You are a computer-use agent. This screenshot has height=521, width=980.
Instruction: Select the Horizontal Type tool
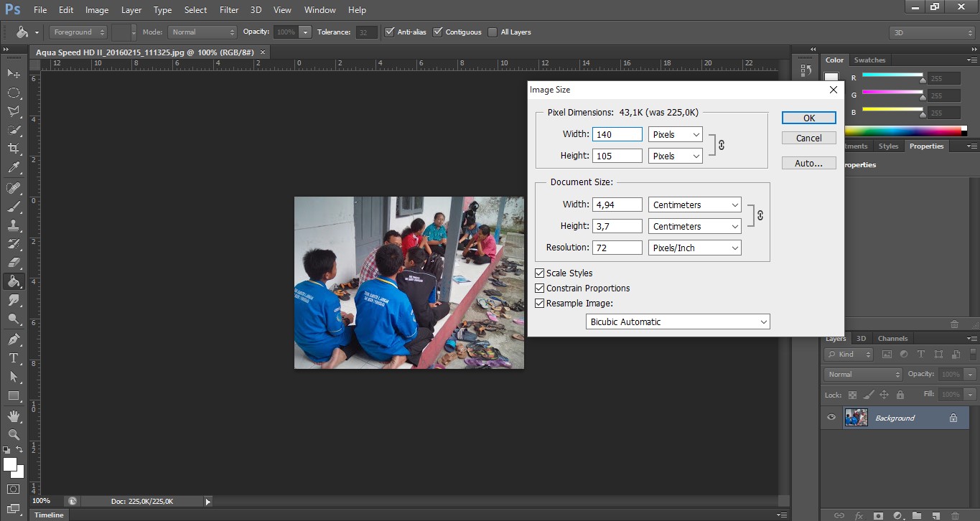click(14, 358)
